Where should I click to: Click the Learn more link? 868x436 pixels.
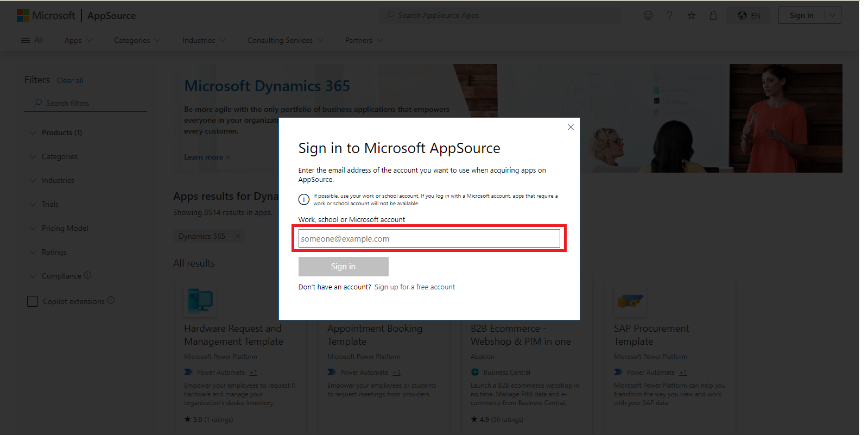(207, 157)
